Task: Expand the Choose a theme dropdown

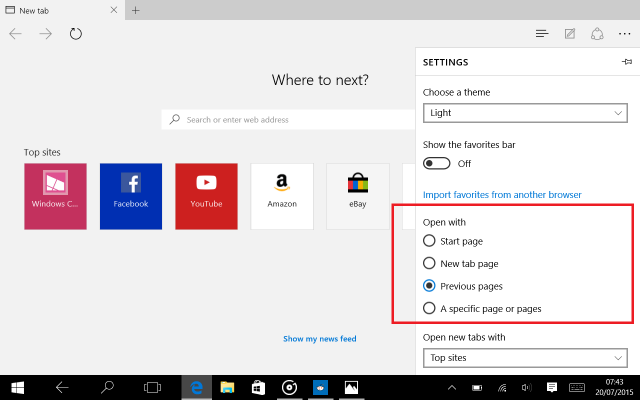Action: coord(525,113)
